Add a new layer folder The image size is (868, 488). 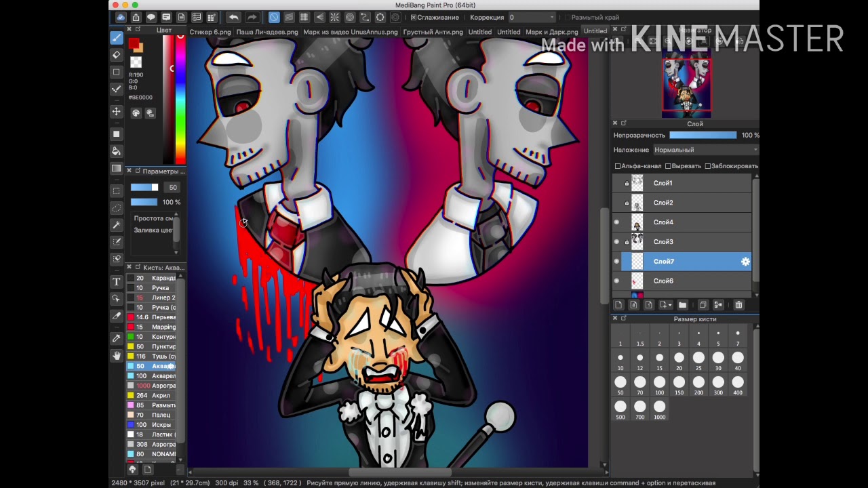tap(683, 305)
